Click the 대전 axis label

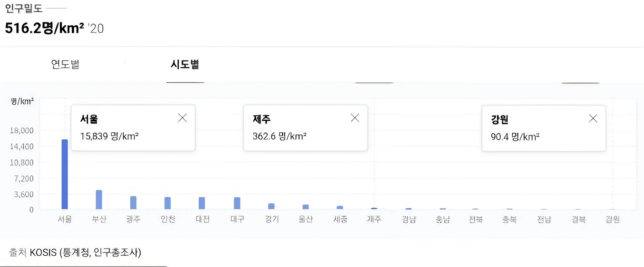point(202,220)
